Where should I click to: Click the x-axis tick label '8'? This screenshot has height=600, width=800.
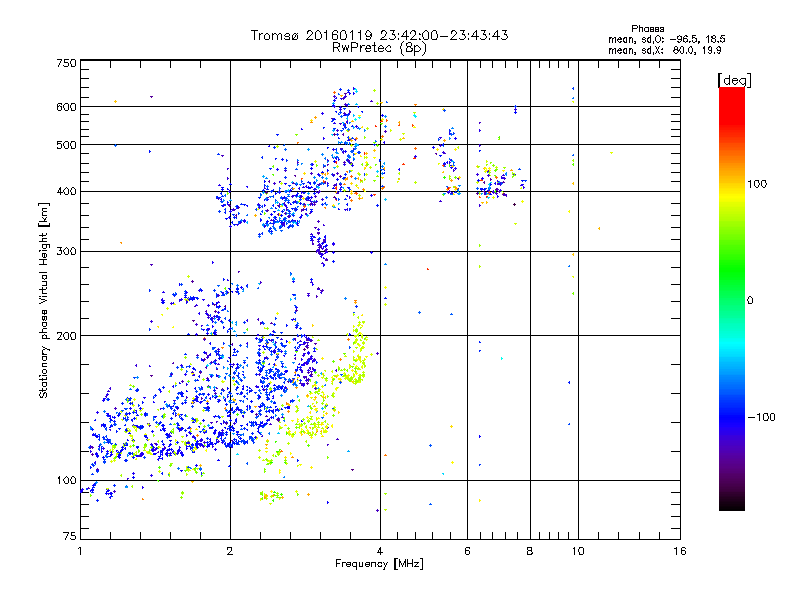(x=530, y=551)
